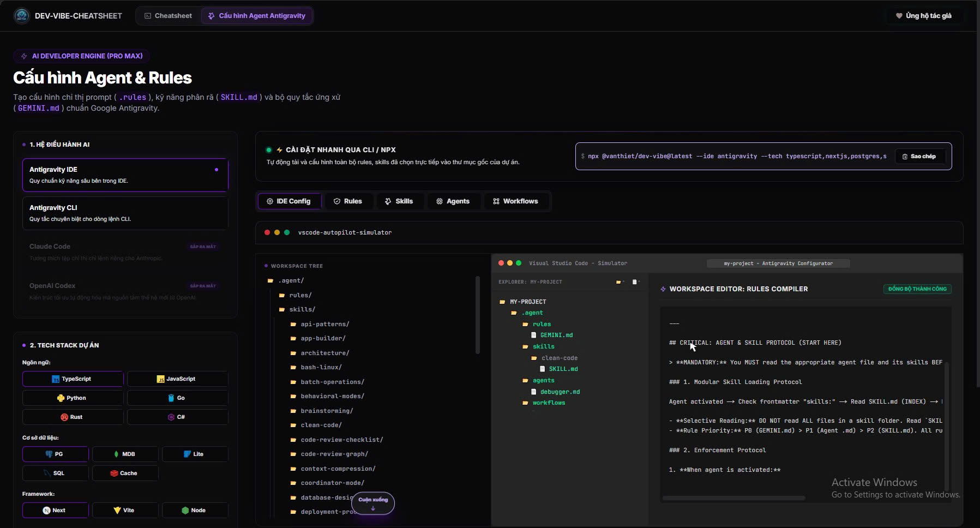Open the Rules tab
980x528 pixels.
[348, 201]
